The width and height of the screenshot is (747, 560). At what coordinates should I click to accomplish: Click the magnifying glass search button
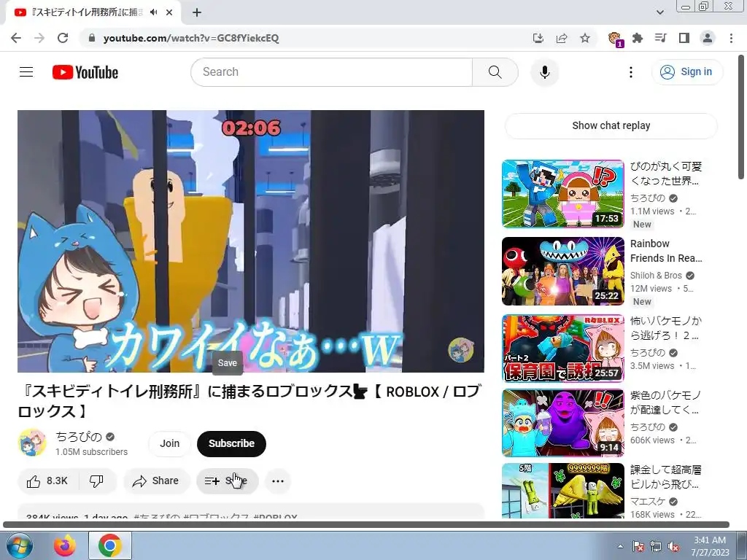click(x=495, y=72)
